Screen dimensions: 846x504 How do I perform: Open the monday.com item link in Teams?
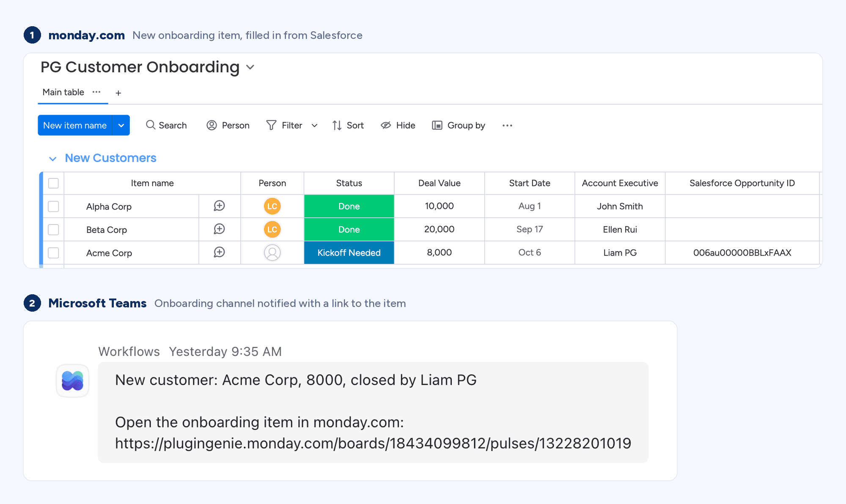click(x=373, y=443)
